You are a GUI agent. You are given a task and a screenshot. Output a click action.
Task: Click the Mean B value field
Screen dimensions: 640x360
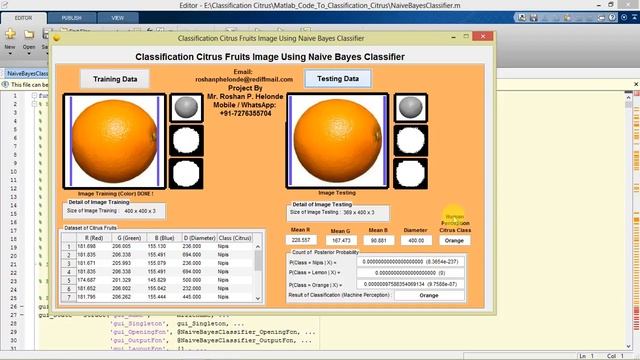(379, 240)
